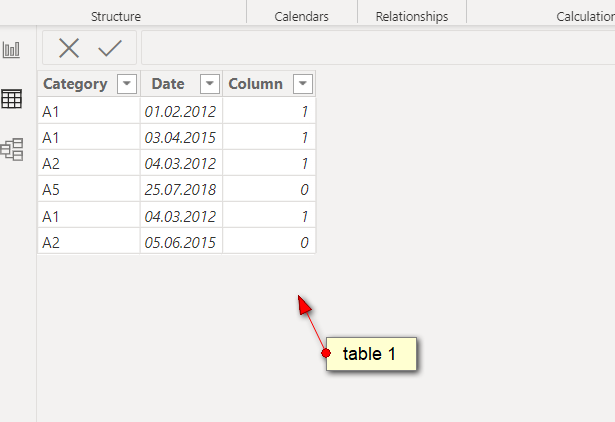Screen dimensions: 615x422
Task: Open Category column filter dropdown
Action: click(127, 84)
